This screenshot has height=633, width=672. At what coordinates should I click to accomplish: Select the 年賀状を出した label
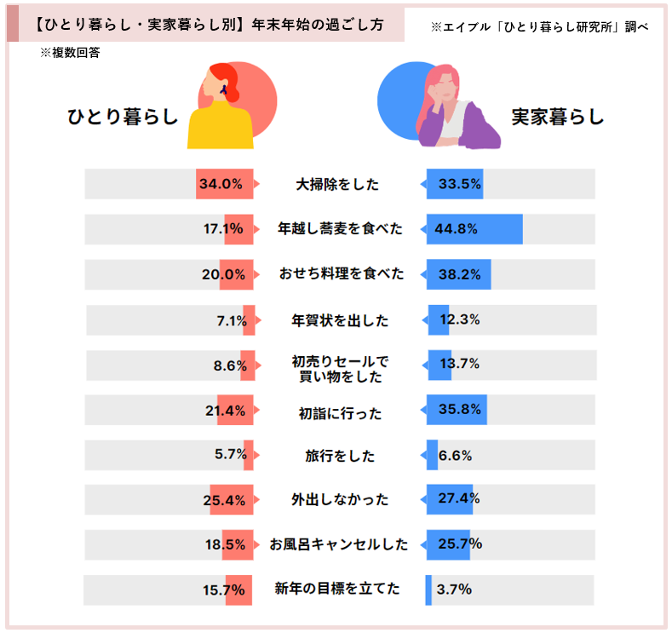point(340,320)
